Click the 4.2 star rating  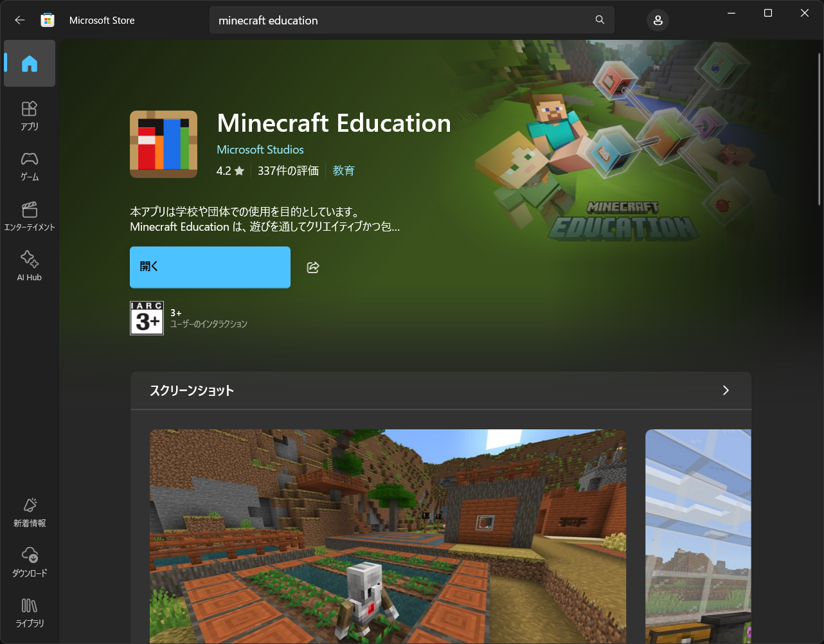[230, 171]
